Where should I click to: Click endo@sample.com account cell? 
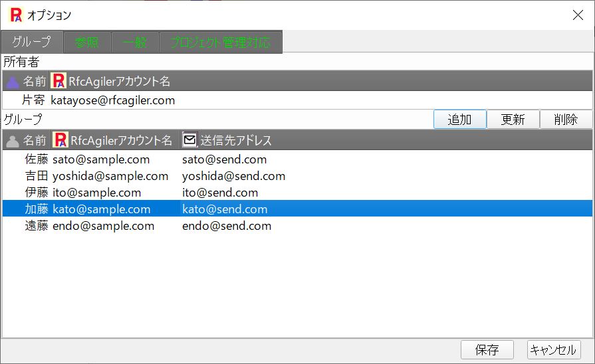104,226
